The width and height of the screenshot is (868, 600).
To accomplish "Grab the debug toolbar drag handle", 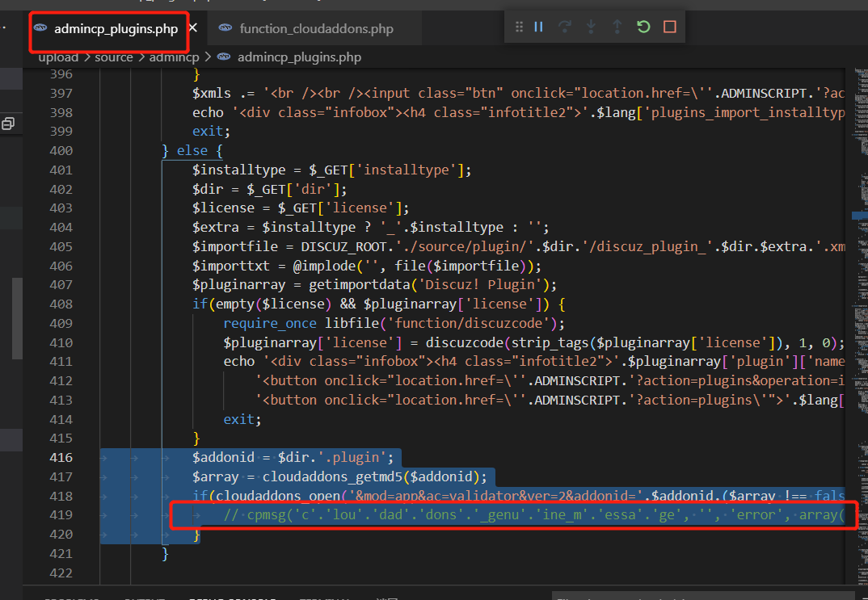I will (x=519, y=27).
